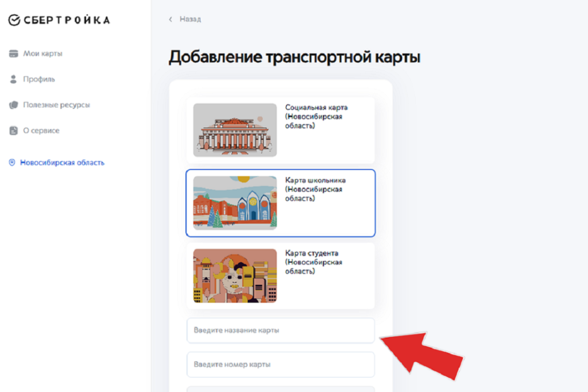Click the СберТройка checkmark logo icon
This screenshot has height=392, width=588.
(14, 21)
